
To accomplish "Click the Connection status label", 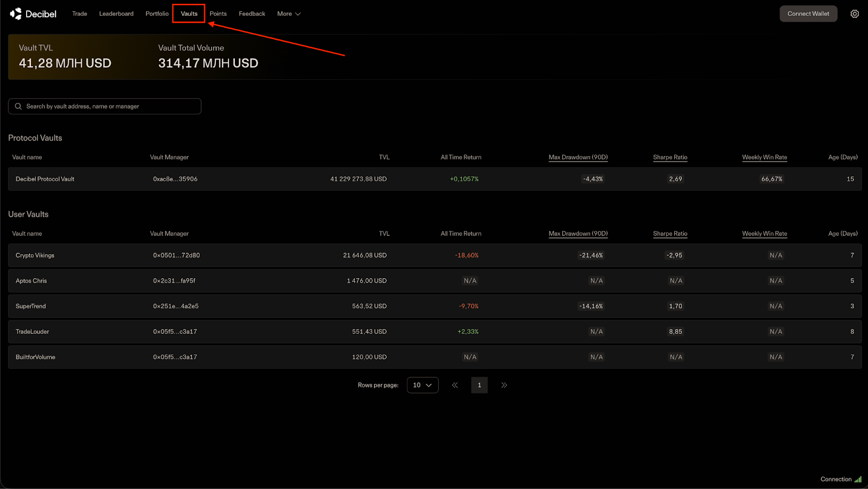I will (836, 479).
